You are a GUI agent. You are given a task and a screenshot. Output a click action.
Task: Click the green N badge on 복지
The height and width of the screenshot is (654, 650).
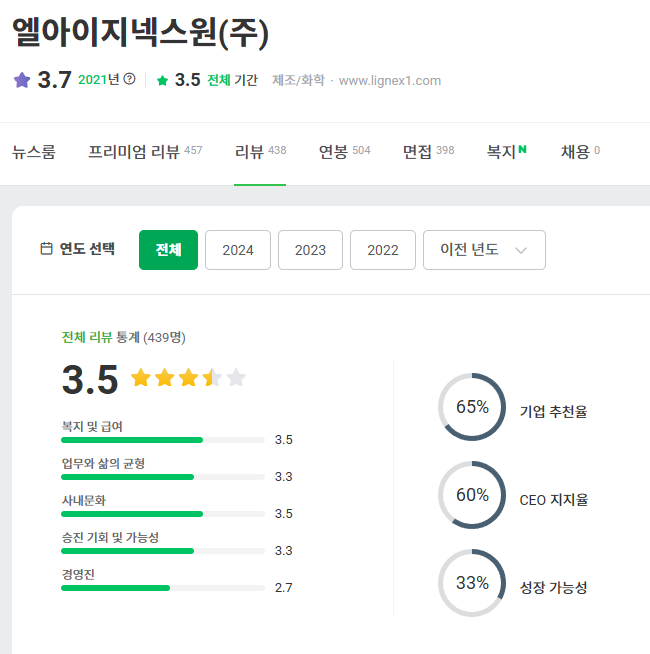[523, 150]
